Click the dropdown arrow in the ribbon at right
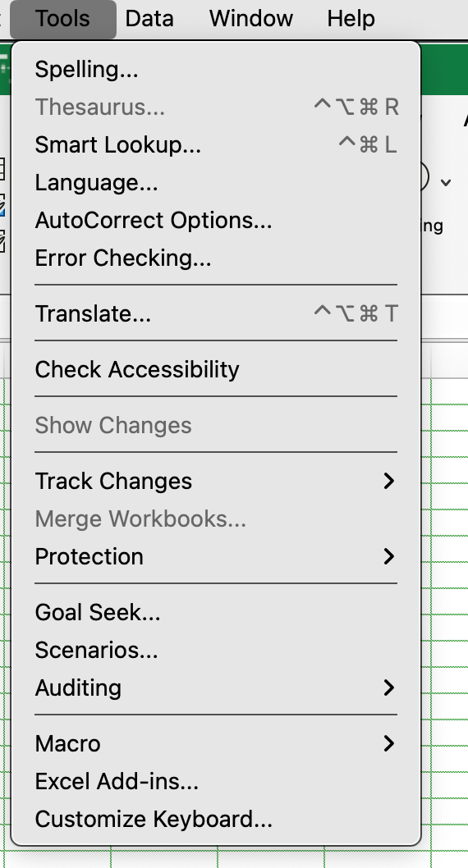Viewport: 468px width, 868px height. click(447, 182)
